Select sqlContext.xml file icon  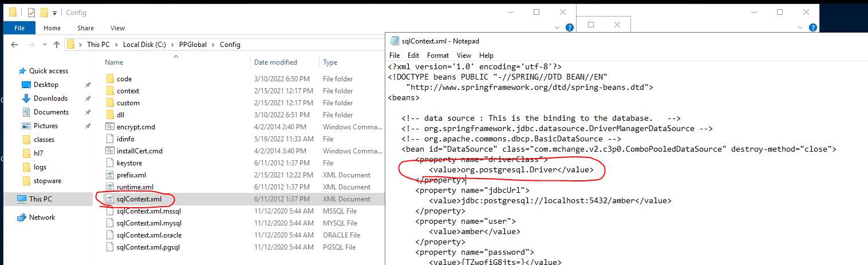111,199
